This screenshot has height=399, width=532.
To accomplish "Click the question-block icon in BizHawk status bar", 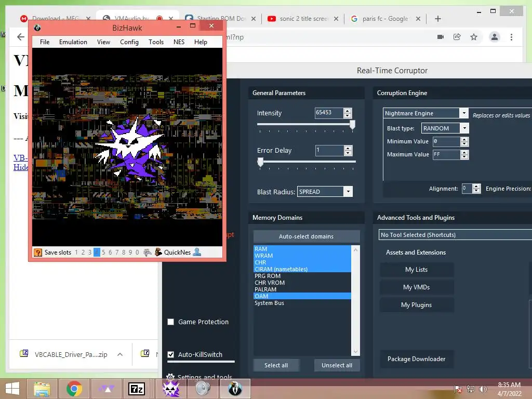I will tap(38, 252).
